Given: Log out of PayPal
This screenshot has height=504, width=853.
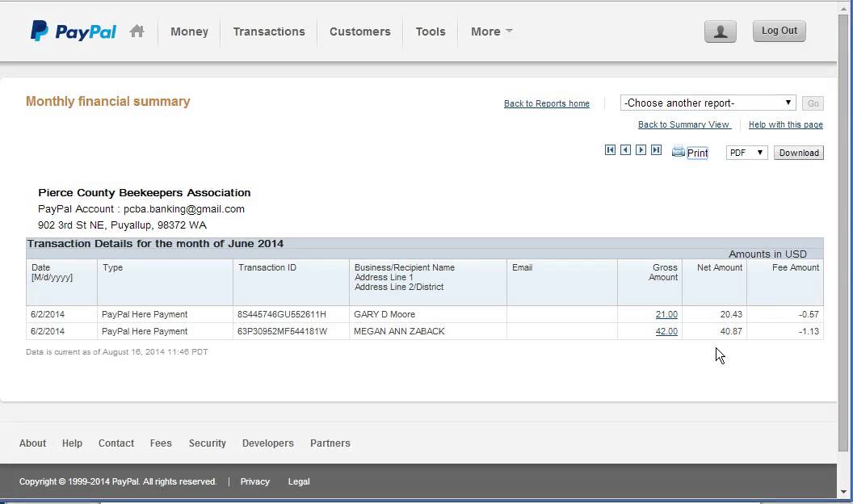Looking at the screenshot, I should [779, 31].
